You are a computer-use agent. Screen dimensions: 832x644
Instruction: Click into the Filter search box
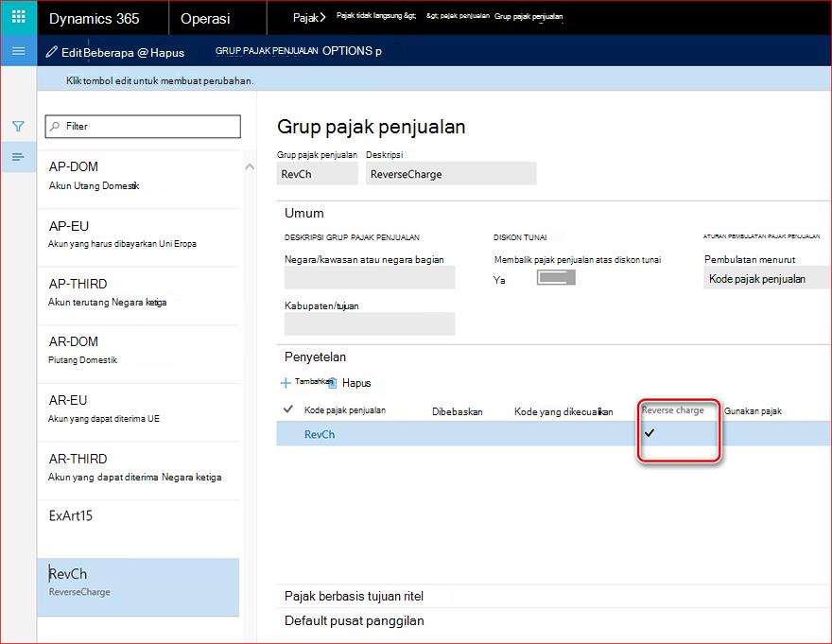[x=143, y=127]
